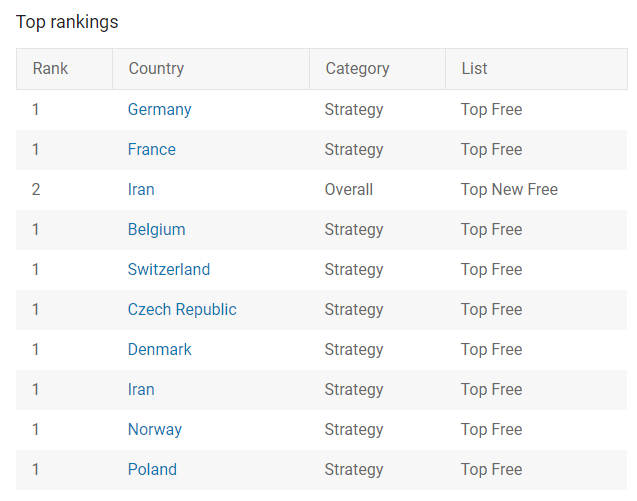Open Iran link in the Overall row
This screenshot has height=501, width=637.
pyautogui.click(x=141, y=190)
